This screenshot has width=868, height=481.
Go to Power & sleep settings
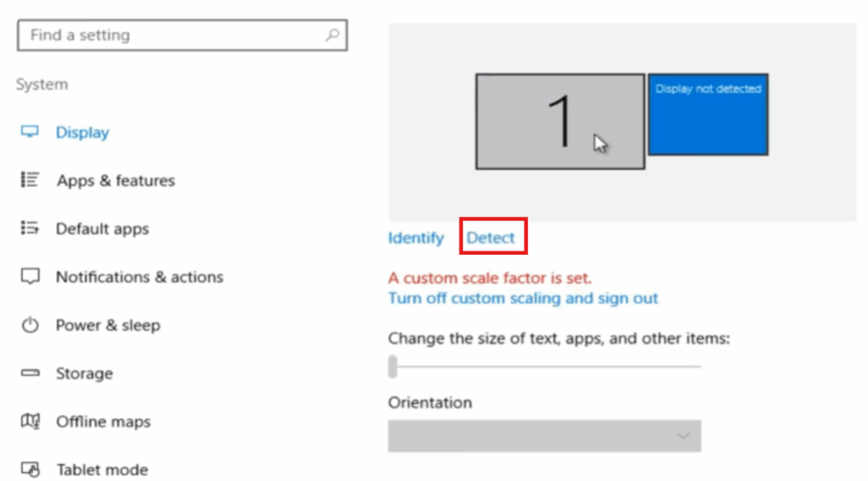tap(108, 325)
